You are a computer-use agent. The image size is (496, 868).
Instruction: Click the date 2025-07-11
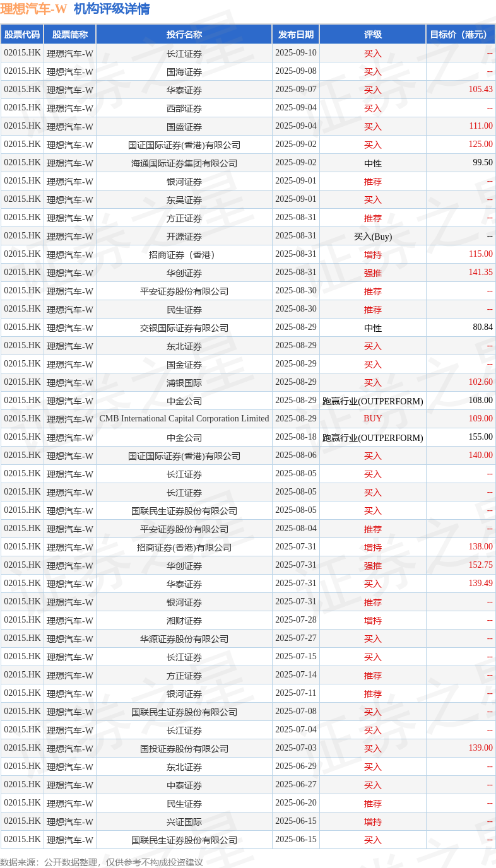click(296, 693)
